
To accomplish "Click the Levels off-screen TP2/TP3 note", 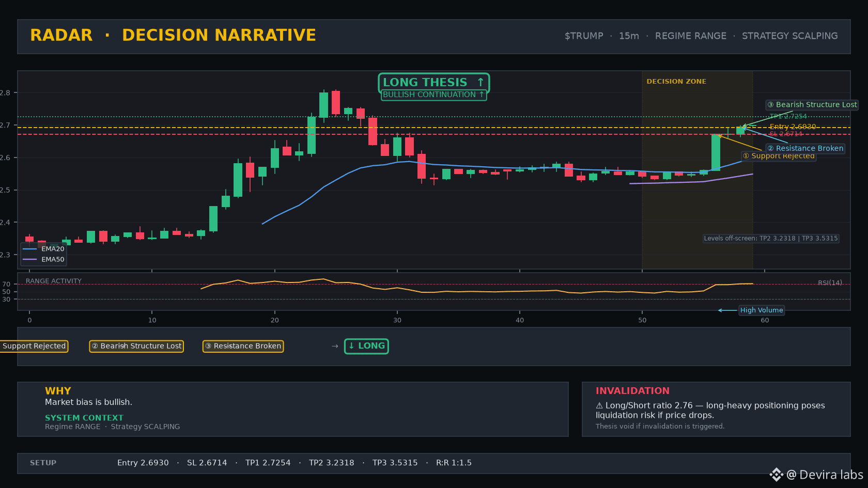I will pyautogui.click(x=771, y=239).
